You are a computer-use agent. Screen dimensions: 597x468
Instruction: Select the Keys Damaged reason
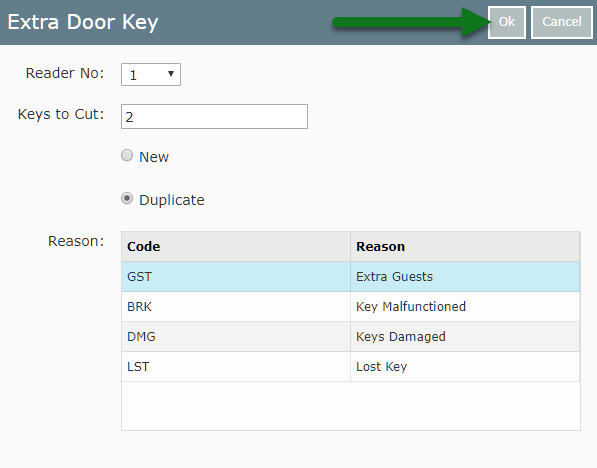point(401,337)
